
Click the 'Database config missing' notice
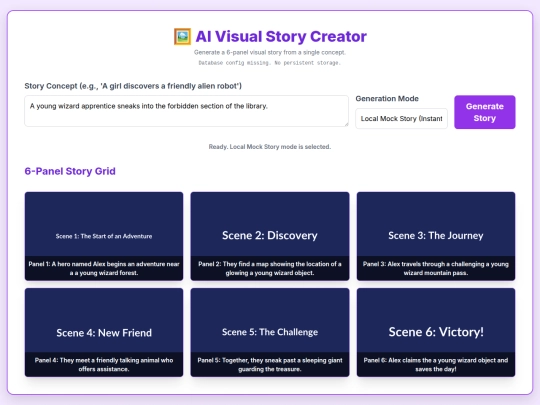tap(270, 63)
